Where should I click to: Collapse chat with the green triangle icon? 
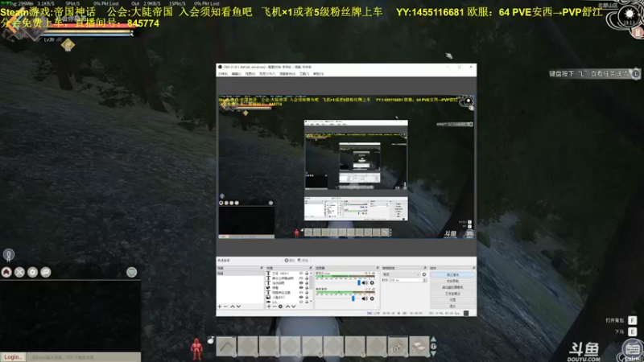pyautogui.click(x=131, y=272)
